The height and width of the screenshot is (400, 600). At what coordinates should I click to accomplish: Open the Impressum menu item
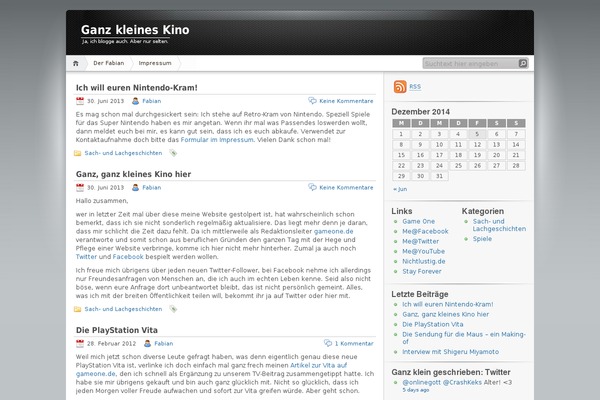[x=155, y=63]
